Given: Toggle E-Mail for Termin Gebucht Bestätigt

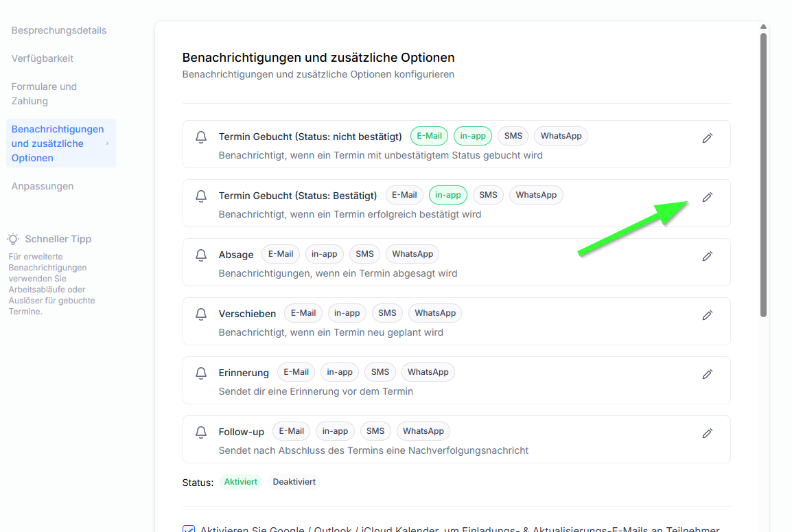Looking at the screenshot, I should coord(405,195).
